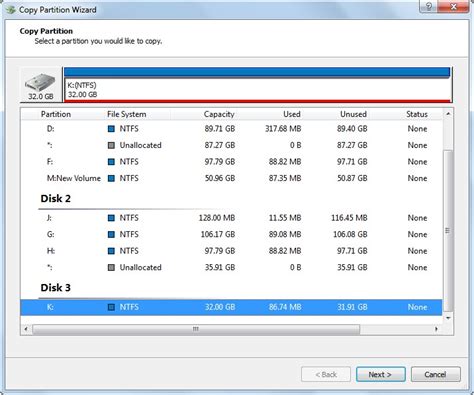Click the M:New Volume row NTFS icon
This screenshot has width=474, height=395.
click(x=111, y=178)
